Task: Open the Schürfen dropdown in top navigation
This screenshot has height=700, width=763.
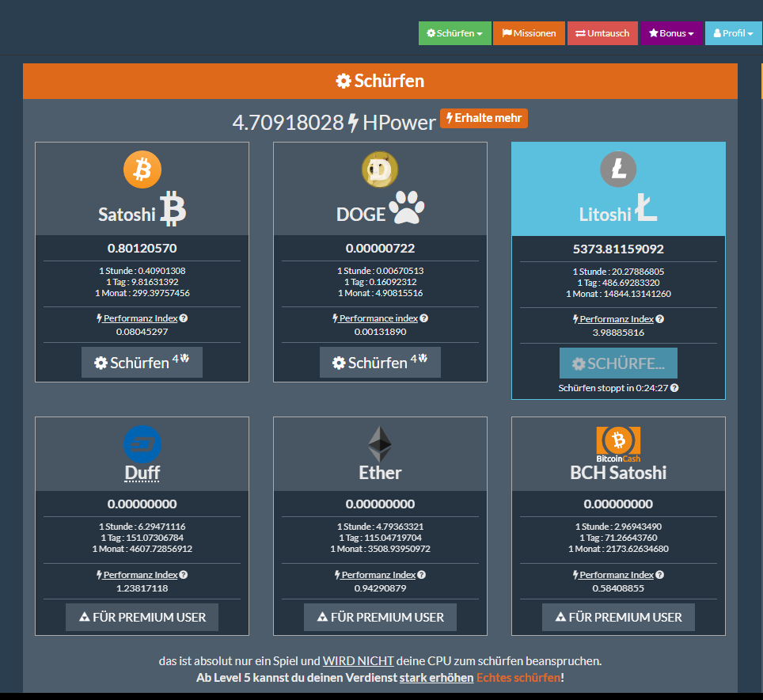Action: pyautogui.click(x=454, y=33)
